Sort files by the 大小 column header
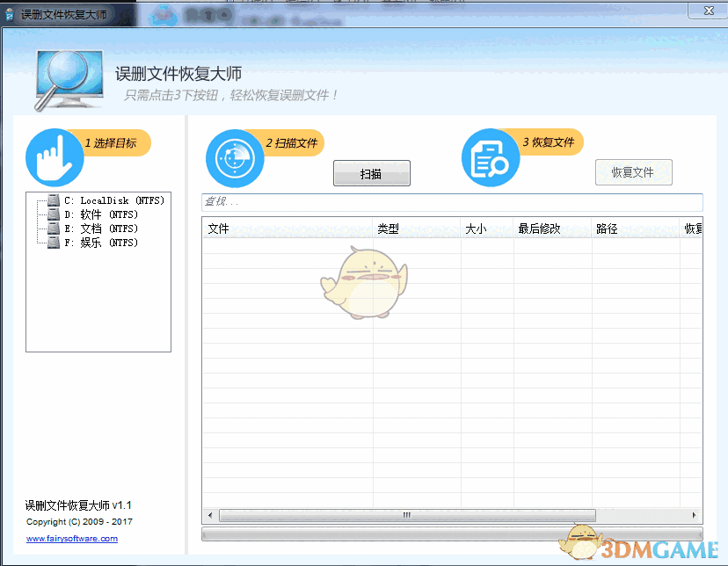The image size is (728, 566). [476, 229]
